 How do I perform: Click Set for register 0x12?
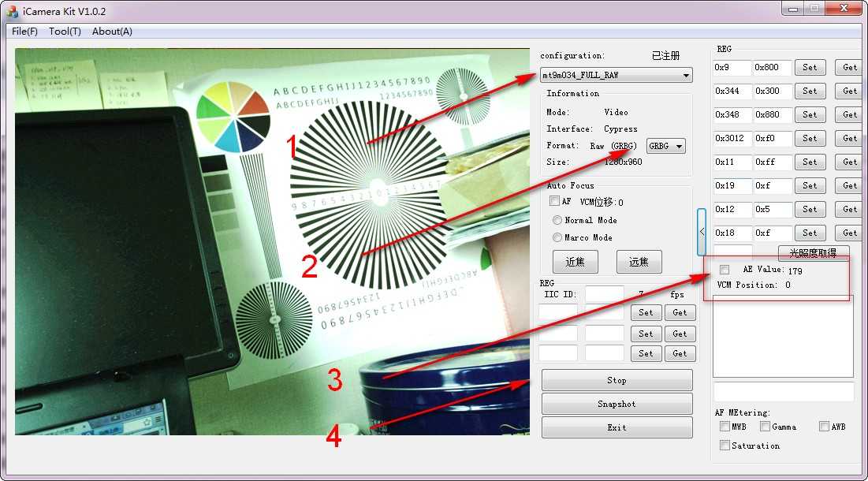click(810, 209)
